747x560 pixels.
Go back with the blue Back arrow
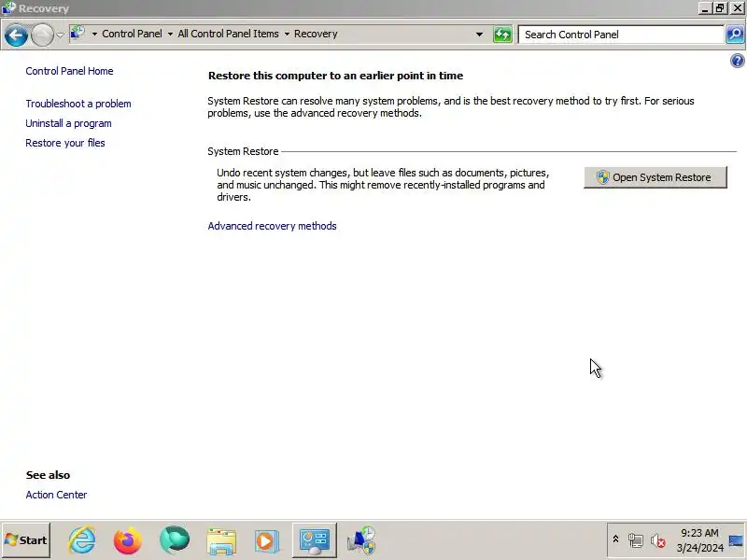point(16,35)
